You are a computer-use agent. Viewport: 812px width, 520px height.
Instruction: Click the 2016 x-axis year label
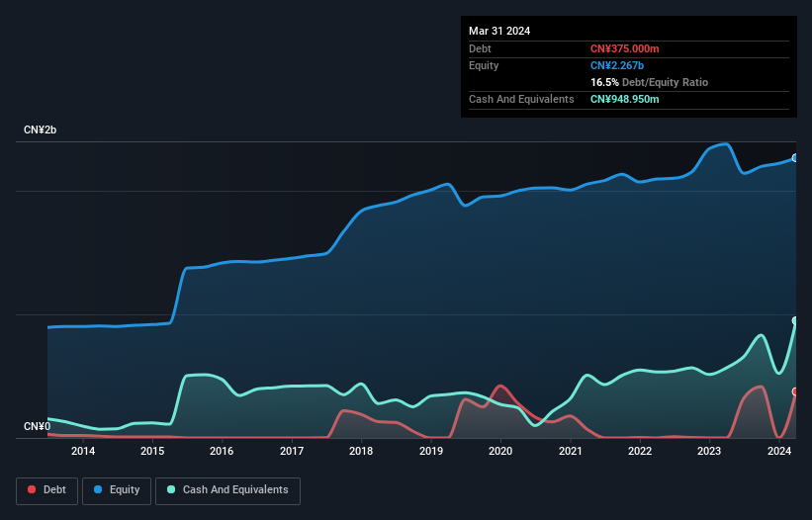point(223,452)
